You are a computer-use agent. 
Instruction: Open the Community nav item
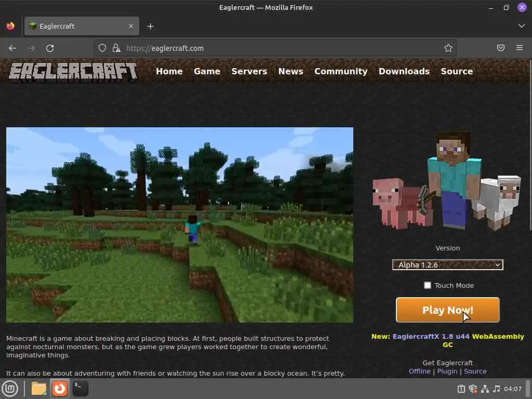click(341, 71)
